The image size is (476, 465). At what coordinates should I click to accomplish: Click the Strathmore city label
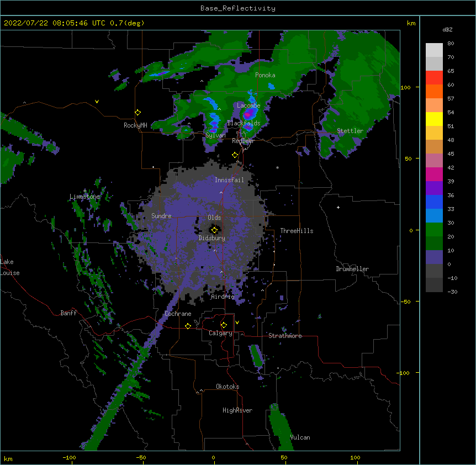[x=285, y=336]
